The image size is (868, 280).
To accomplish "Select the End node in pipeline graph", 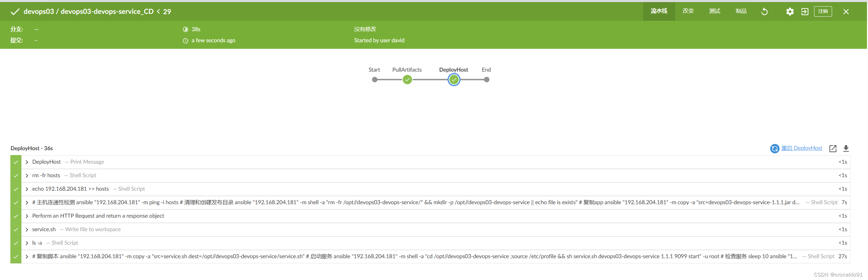I will coord(487,80).
